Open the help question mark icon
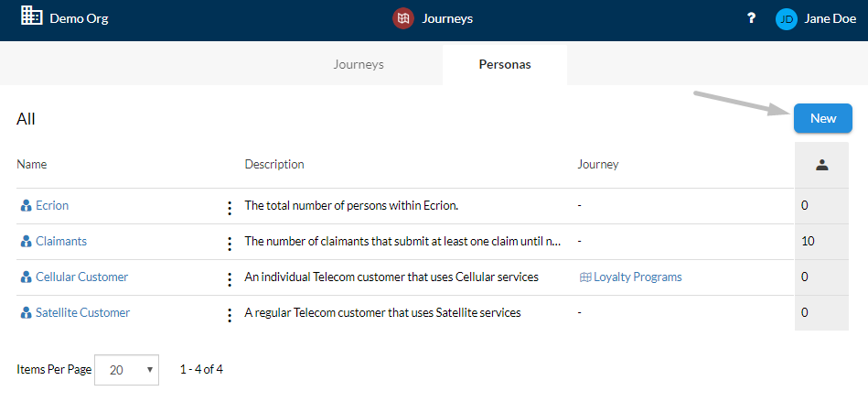 751,18
